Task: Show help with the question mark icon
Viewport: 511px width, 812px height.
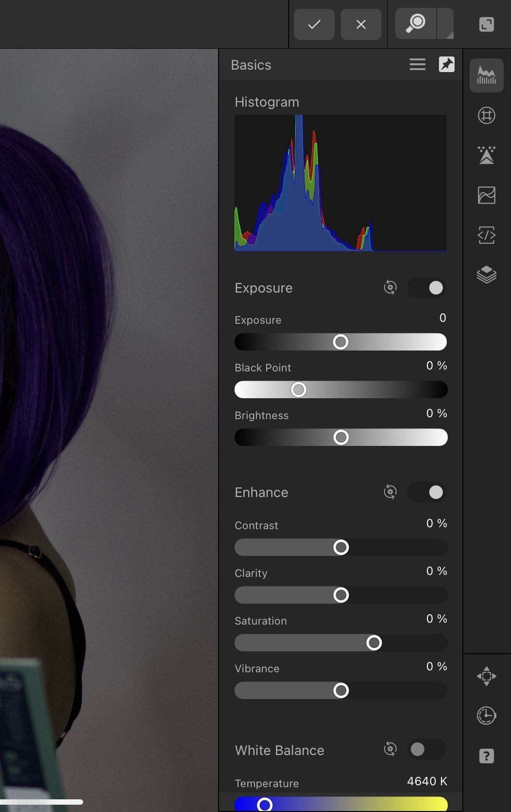Action: [487, 756]
